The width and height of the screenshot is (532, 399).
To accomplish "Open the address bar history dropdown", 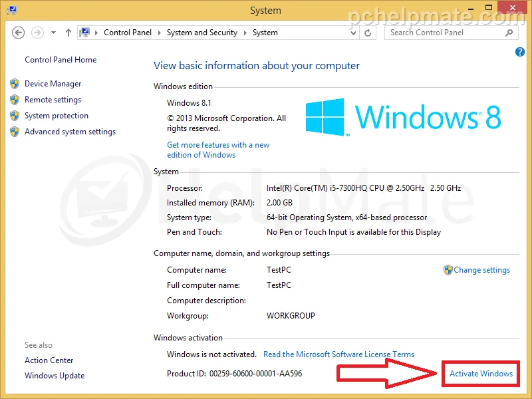I will pos(353,33).
